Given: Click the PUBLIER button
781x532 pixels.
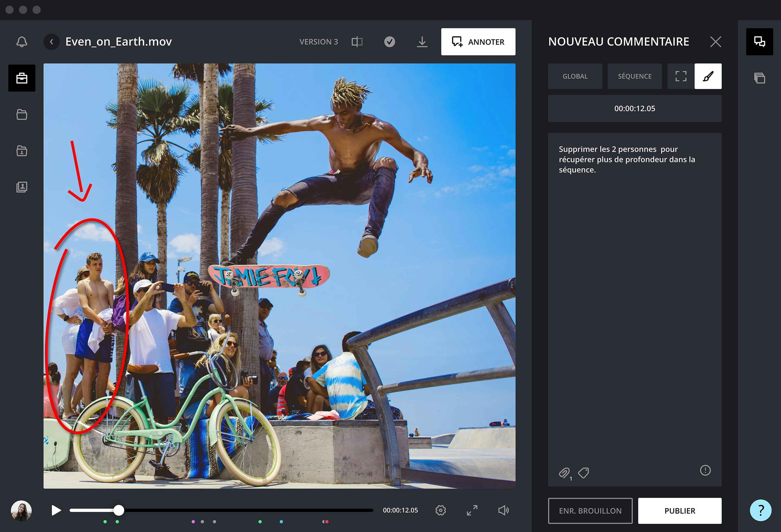Looking at the screenshot, I should click(x=680, y=511).
